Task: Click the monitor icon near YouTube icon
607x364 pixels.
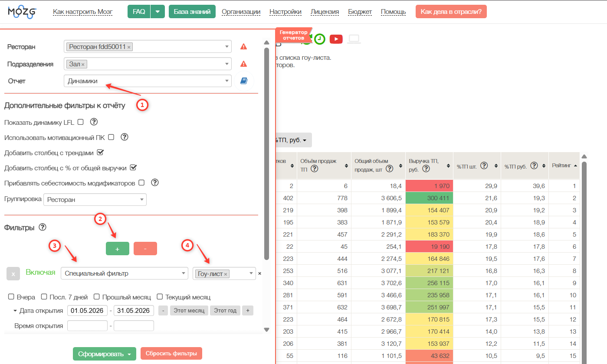Action: click(x=354, y=39)
